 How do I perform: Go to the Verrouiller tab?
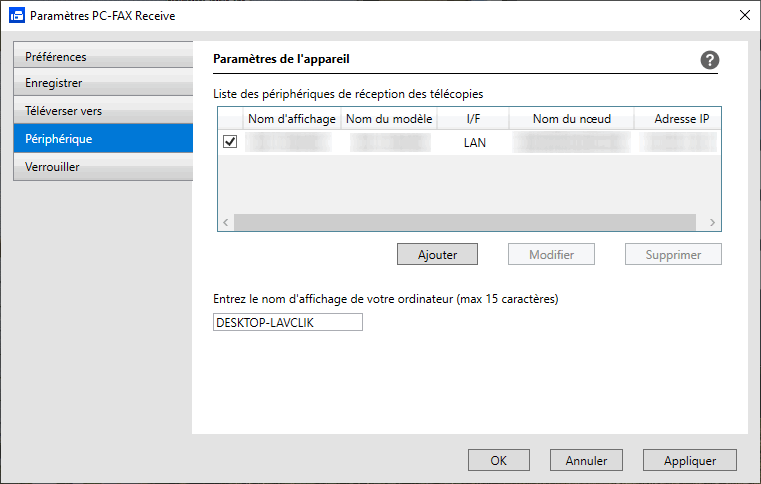coord(103,167)
